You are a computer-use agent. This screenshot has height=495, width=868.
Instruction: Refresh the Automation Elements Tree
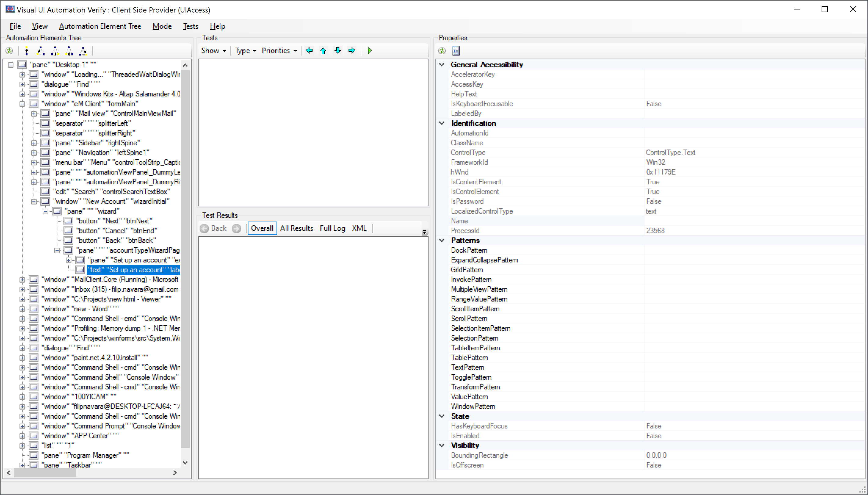9,51
